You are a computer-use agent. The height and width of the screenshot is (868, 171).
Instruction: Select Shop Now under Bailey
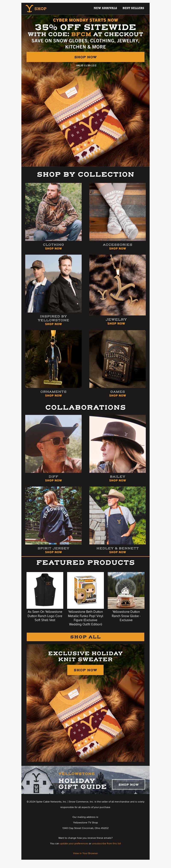pos(117,481)
